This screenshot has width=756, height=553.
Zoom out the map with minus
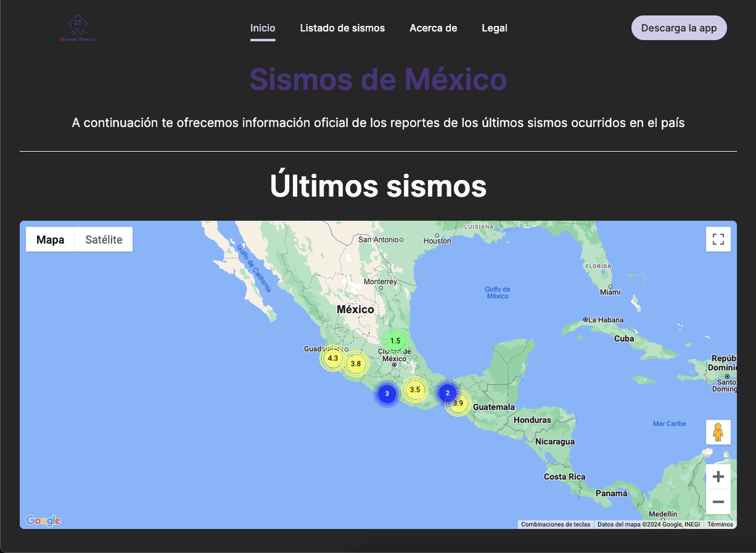click(x=718, y=502)
